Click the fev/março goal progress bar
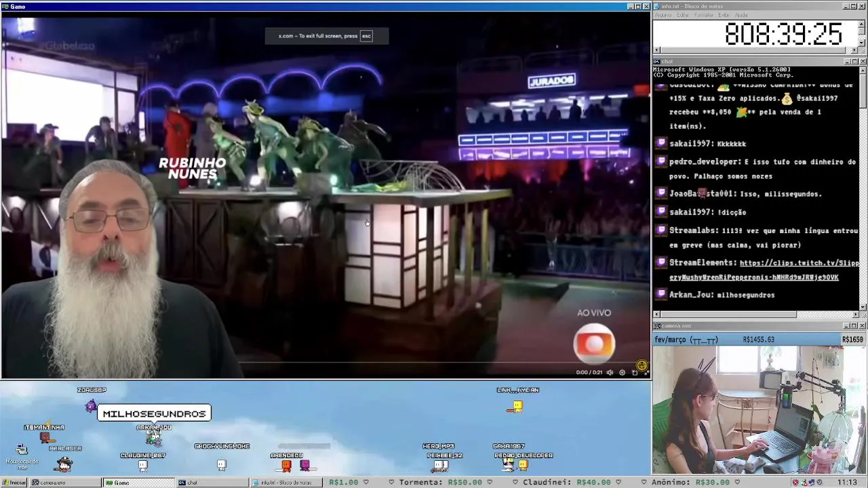This screenshot has width=868, height=488. click(x=759, y=340)
